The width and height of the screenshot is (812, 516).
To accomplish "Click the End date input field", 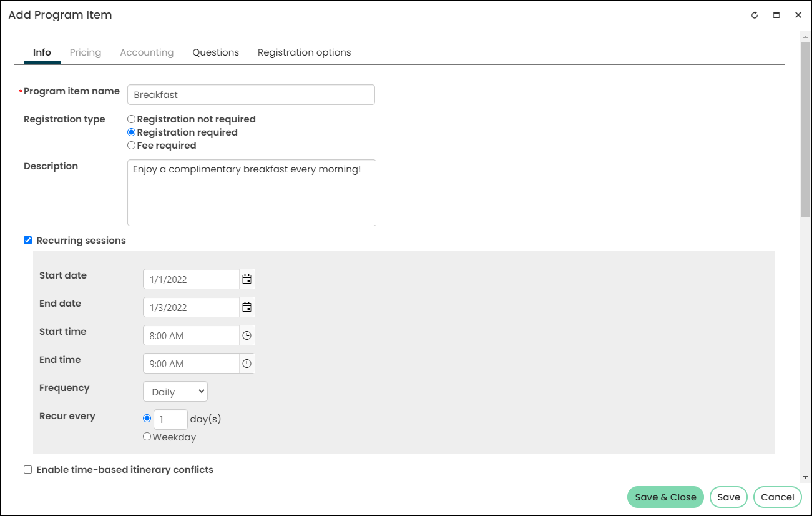I will [191, 307].
